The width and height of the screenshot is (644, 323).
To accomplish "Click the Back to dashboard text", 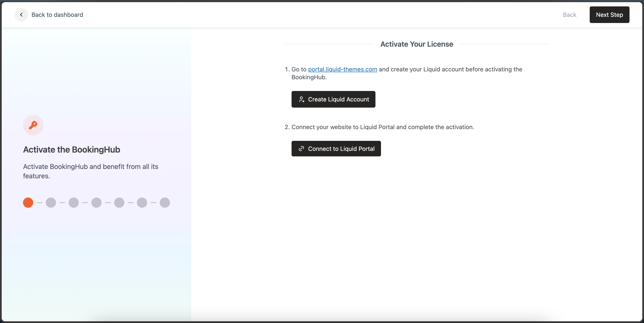I will (57, 15).
